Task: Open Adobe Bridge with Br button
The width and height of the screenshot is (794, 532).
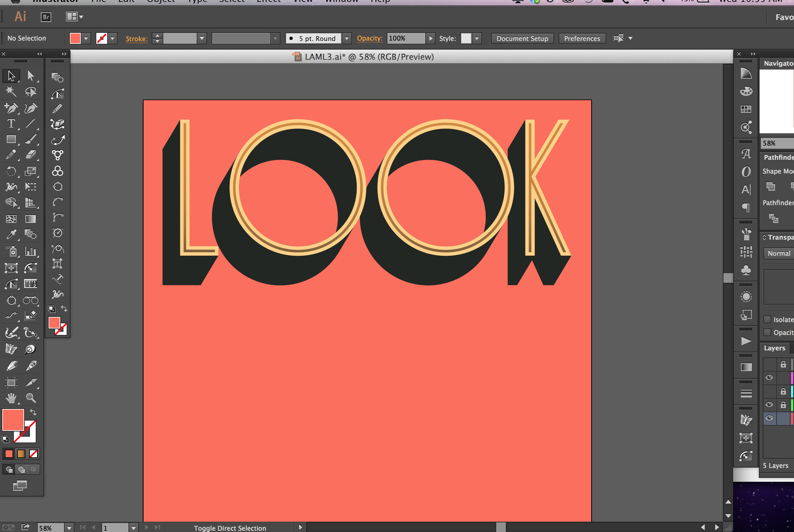Action: [46, 17]
